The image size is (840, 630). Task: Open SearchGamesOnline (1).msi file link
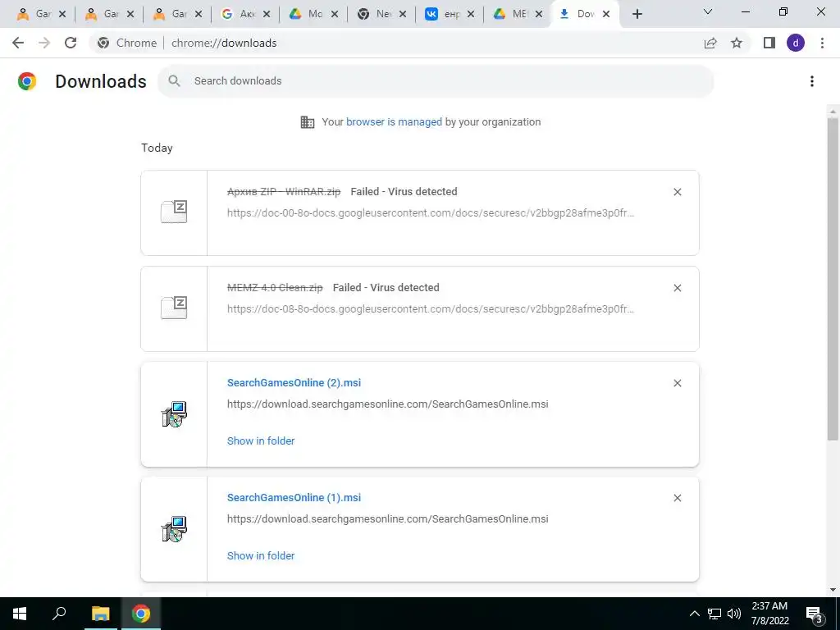(x=294, y=498)
